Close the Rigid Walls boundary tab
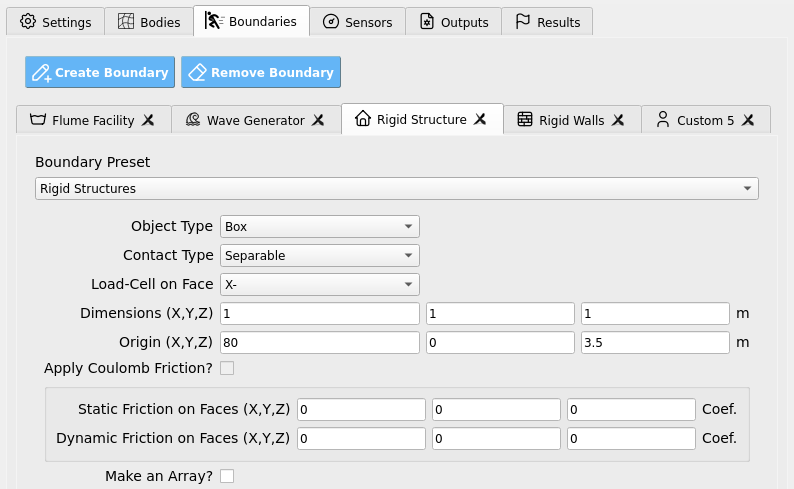Screen dimensions: 794x489 tap(618, 120)
